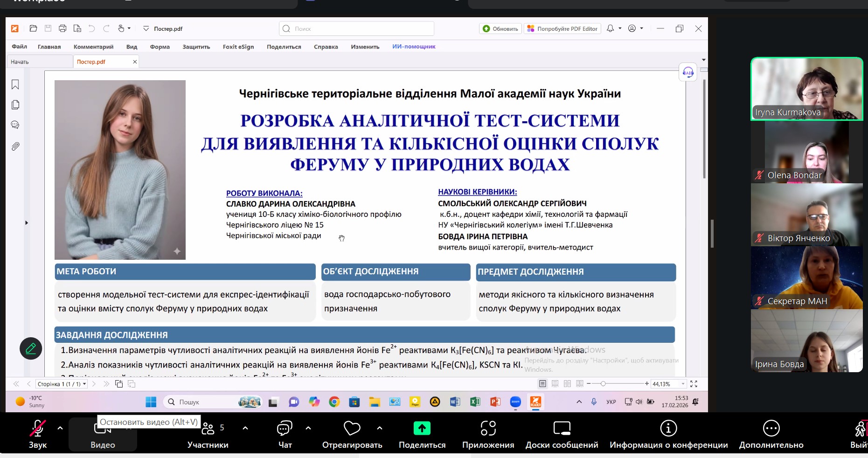Click the green pen edit floating button
Image resolution: width=868 pixels, height=458 pixels.
[31, 348]
